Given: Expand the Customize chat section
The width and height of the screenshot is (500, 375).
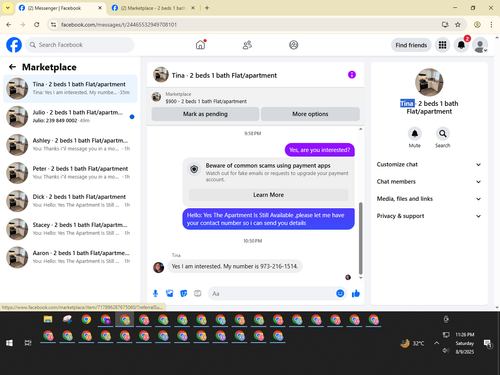Looking at the screenshot, I should (x=429, y=164).
